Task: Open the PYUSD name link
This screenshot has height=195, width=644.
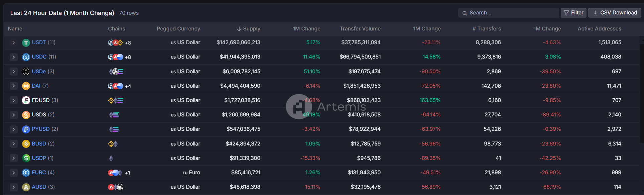Action: click(41, 129)
